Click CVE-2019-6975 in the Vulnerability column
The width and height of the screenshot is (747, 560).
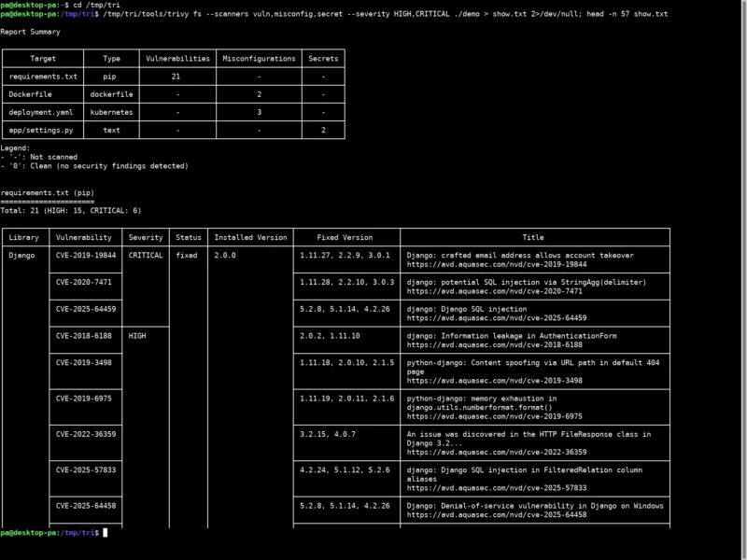pyautogui.click(x=83, y=399)
